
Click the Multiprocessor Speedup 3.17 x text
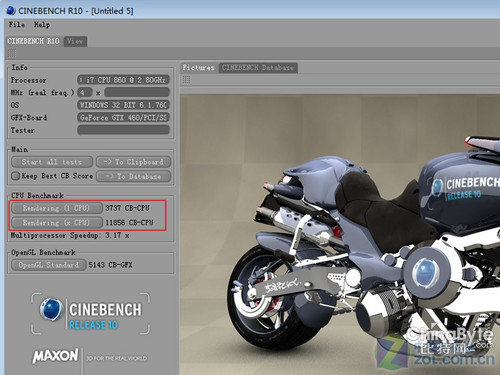(x=70, y=235)
